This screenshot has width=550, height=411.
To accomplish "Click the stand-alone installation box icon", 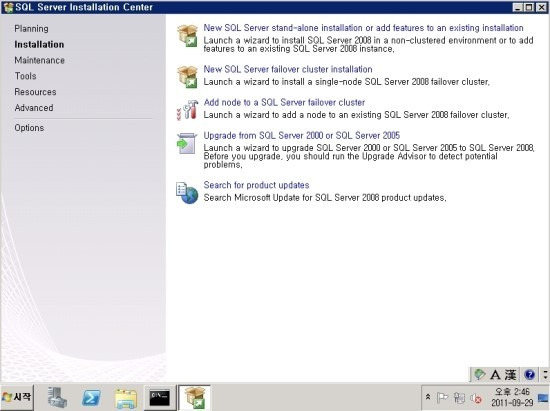I will [x=187, y=35].
